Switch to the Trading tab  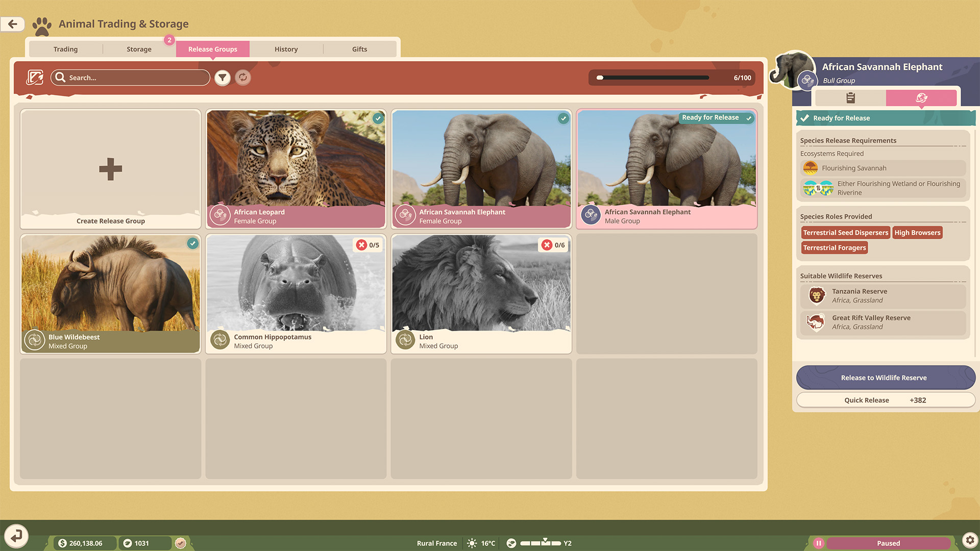click(x=66, y=49)
